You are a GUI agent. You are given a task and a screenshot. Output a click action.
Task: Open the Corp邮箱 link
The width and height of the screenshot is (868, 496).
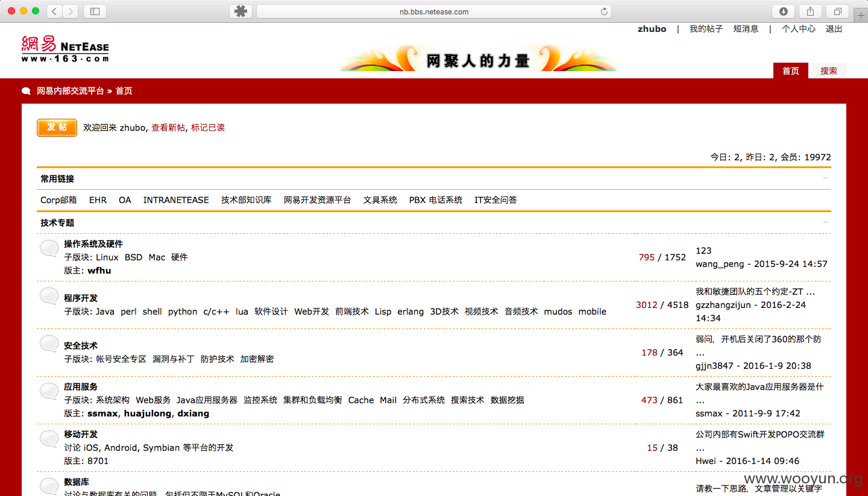[x=58, y=200]
